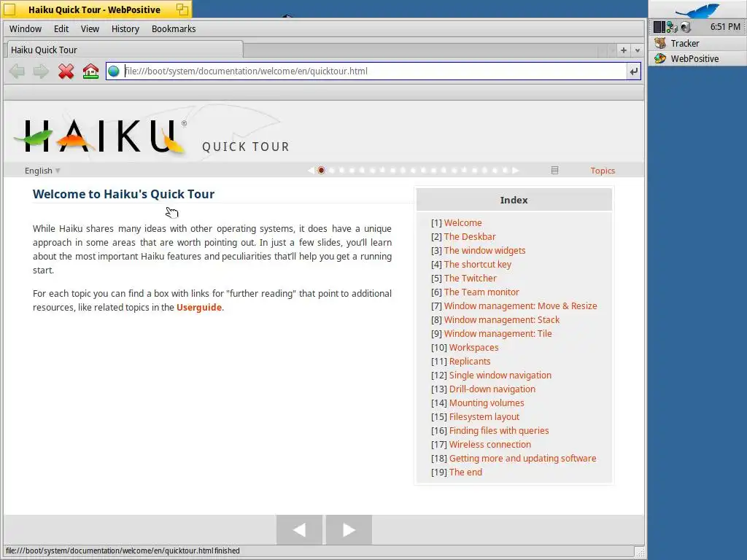Viewport: 747px width, 560px height.
Task: Open Single window navigation link
Action: [500, 376]
